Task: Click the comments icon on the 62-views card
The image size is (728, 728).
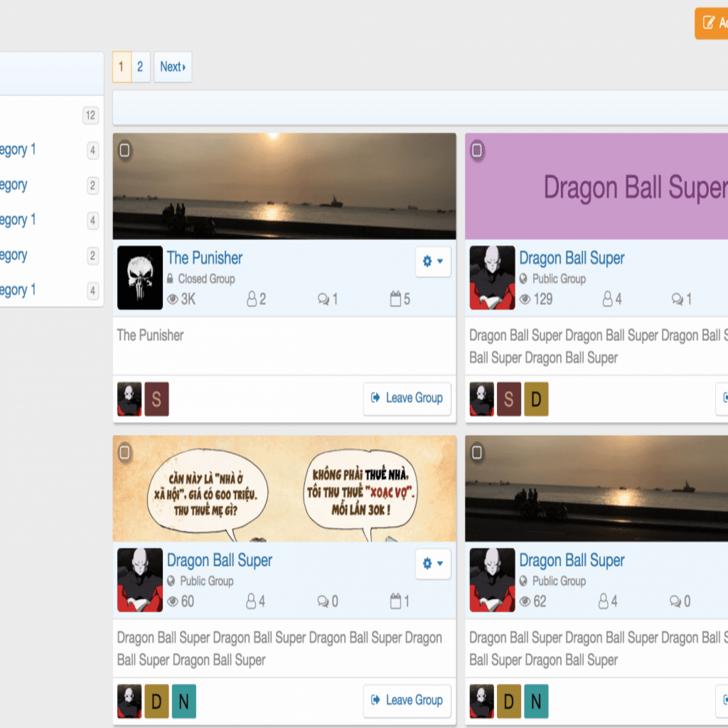Action: [x=675, y=601]
